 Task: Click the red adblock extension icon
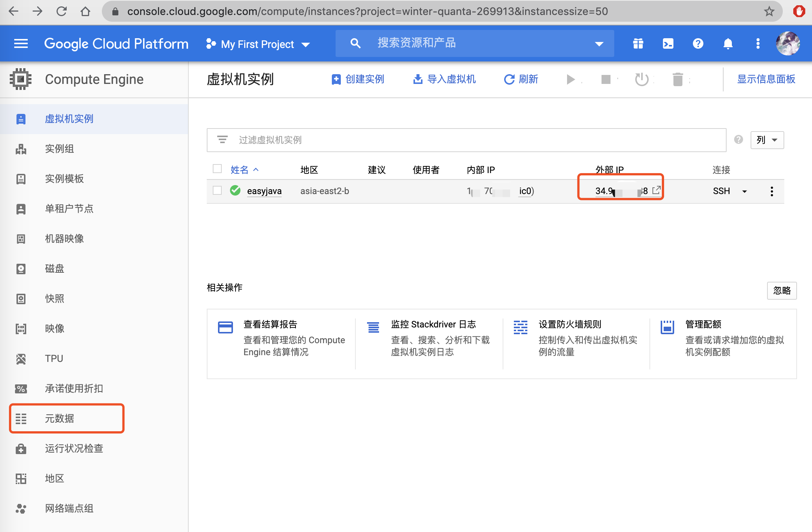(799, 11)
